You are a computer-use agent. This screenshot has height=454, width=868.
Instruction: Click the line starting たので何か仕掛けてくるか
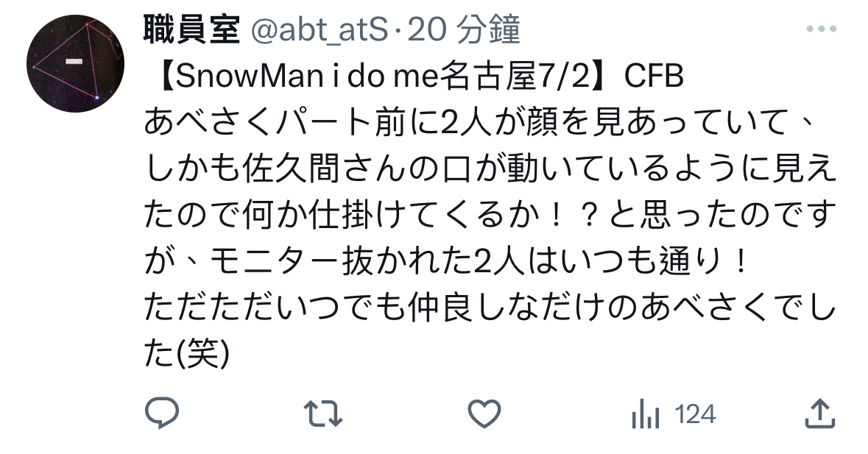490,215
